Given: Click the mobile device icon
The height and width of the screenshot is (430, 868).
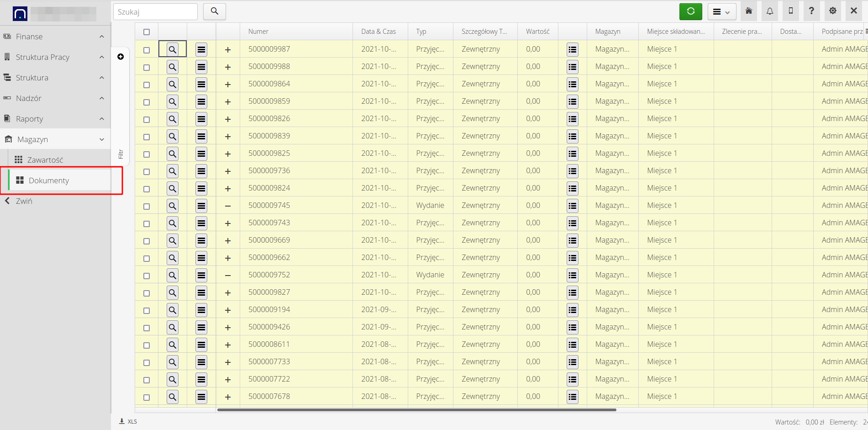Looking at the screenshot, I should click(x=791, y=11).
